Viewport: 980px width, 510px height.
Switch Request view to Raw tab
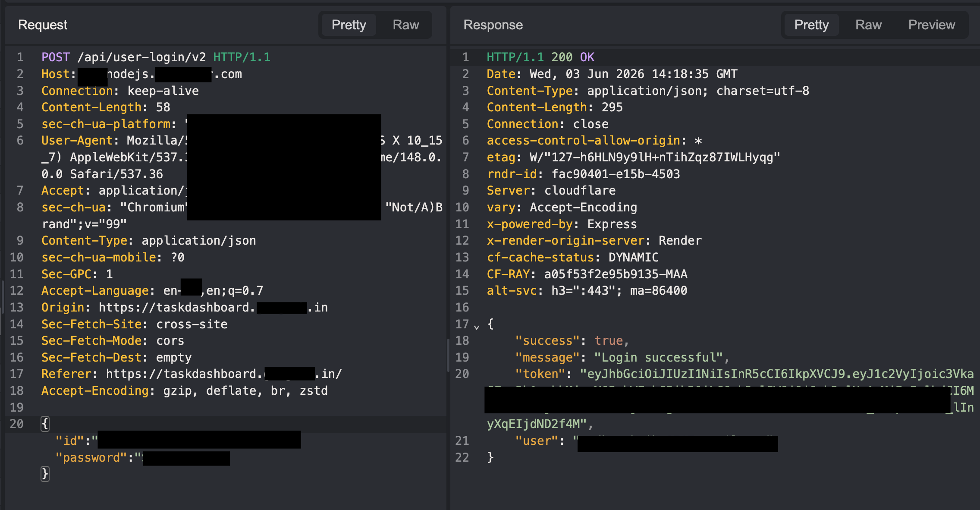tap(405, 25)
